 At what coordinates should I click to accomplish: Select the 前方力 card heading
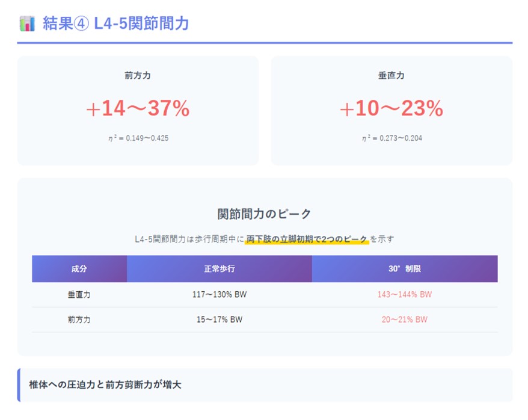pos(138,76)
